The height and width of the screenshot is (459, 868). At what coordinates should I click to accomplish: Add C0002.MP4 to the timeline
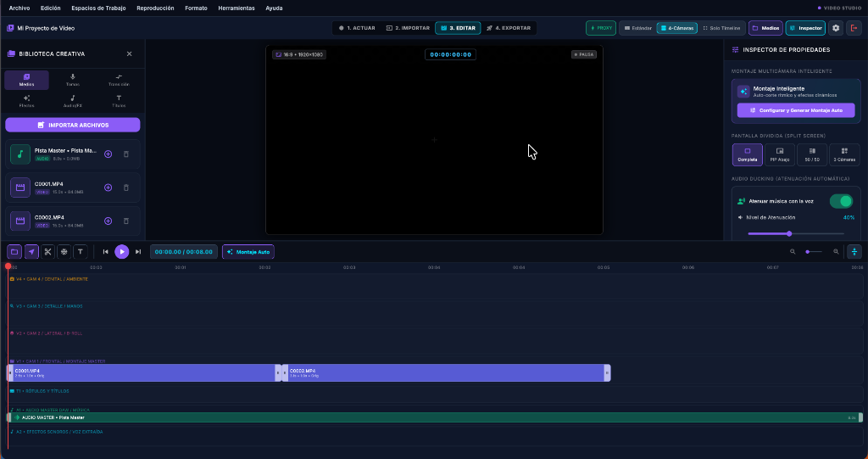(108, 221)
